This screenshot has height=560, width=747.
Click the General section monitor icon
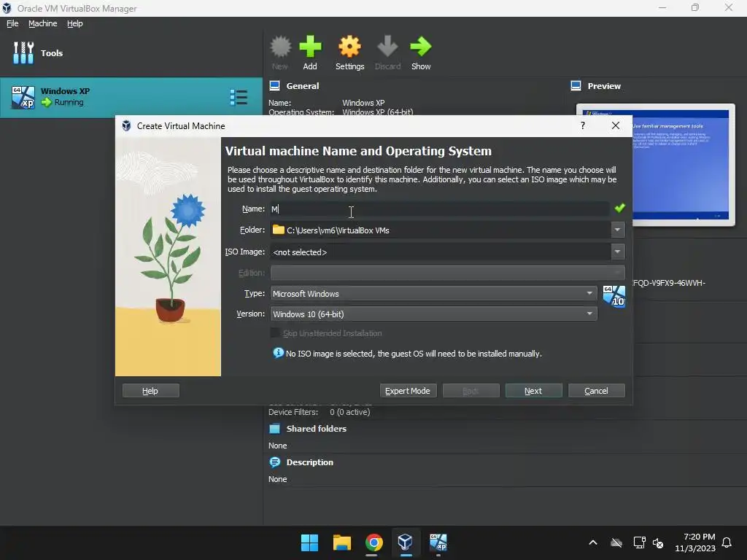275,86
